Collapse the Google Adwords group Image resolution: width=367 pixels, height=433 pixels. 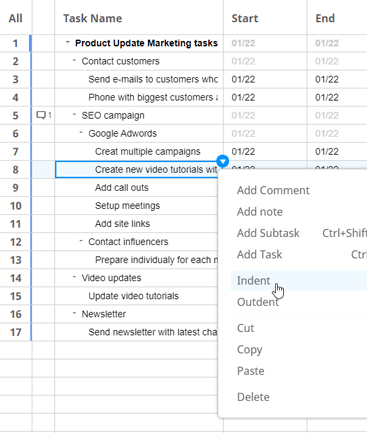click(x=81, y=132)
